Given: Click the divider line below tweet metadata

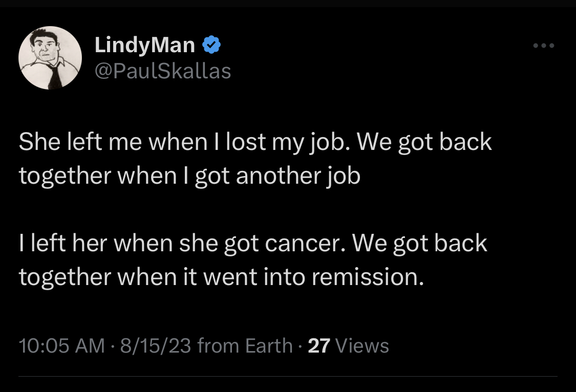Looking at the screenshot, I should tap(288, 377).
